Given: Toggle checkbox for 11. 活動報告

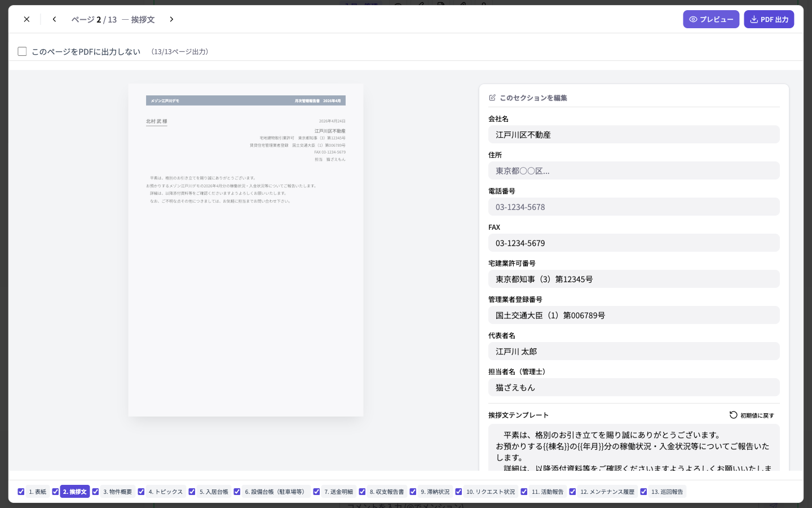Looking at the screenshot, I should pyautogui.click(x=524, y=492).
